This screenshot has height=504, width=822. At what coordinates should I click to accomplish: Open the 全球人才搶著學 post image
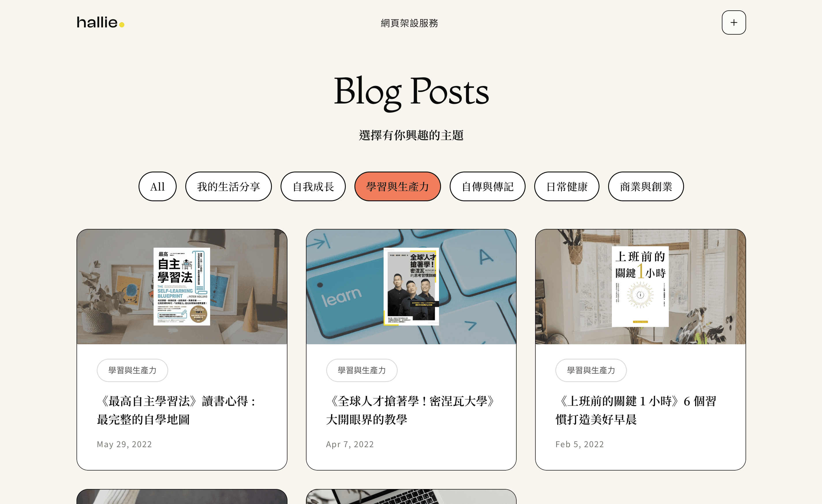point(411,287)
